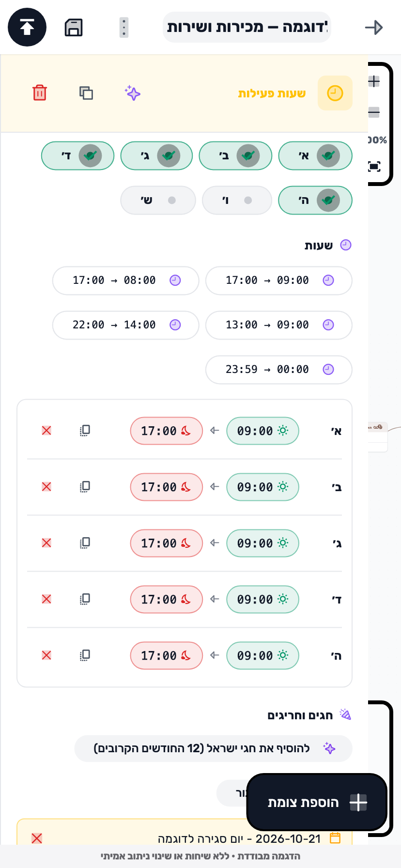Delete node using the red trash icon
401x868 pixels.
[40, 93]
